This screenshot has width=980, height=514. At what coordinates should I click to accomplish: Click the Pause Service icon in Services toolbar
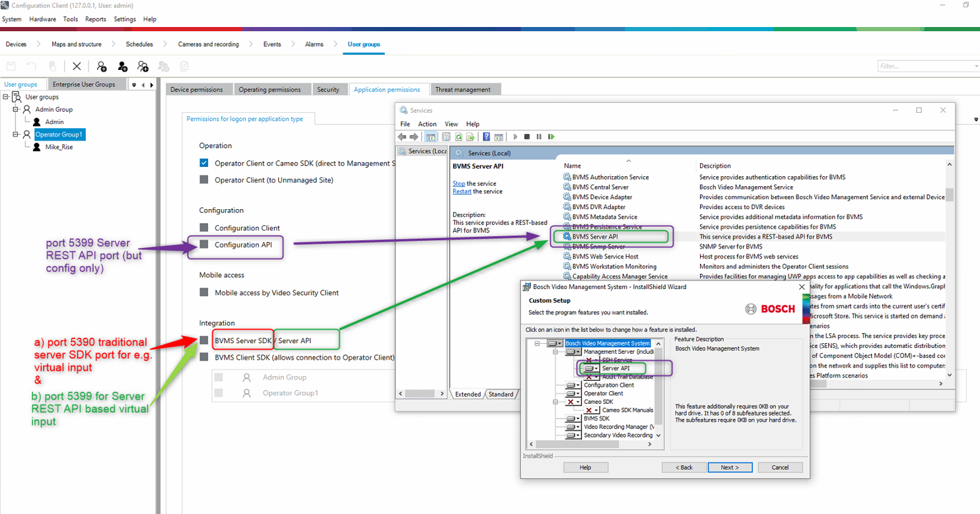tap(539, 137)
